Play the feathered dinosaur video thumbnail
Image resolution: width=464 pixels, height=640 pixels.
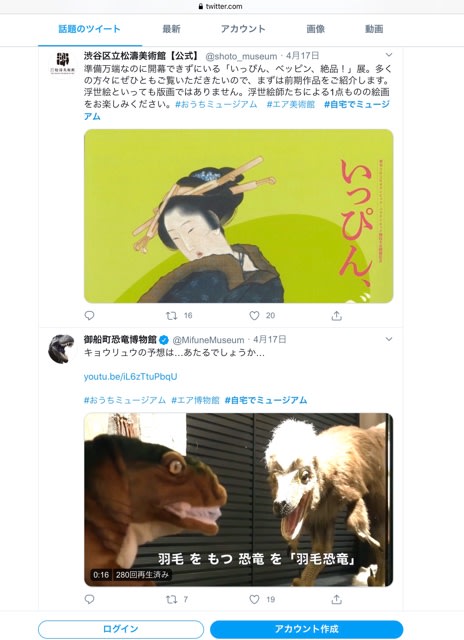click(238, 500)
